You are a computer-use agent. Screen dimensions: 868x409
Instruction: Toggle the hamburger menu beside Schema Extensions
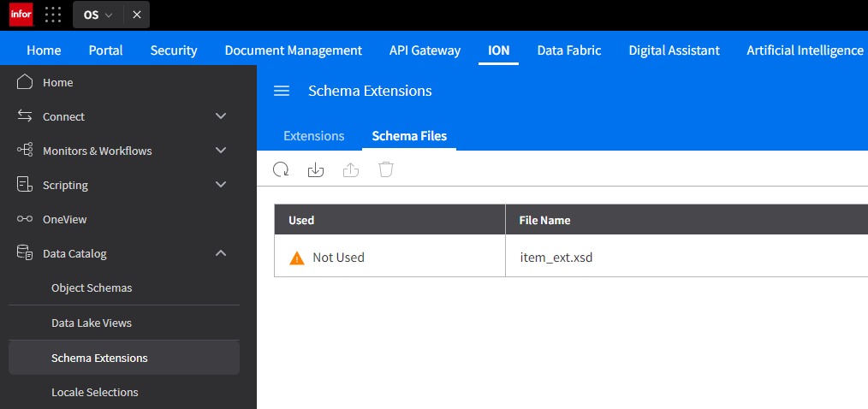pos(282,91)
